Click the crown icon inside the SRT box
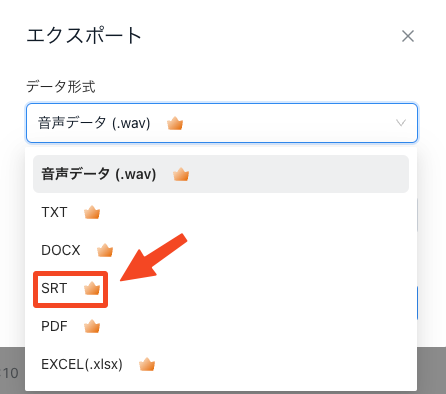 pyautogui.click(x=92, y=288)
